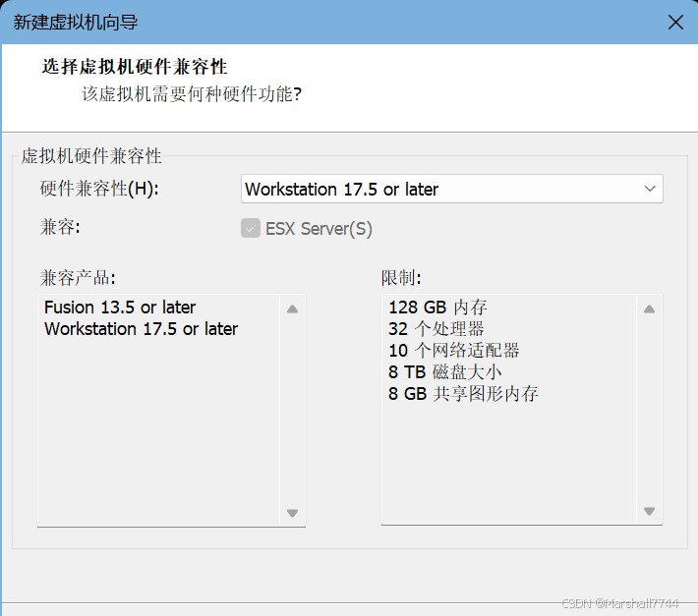Click the 限制 label
The height and width of the screenshot is (616, 698).
(401, 278)
